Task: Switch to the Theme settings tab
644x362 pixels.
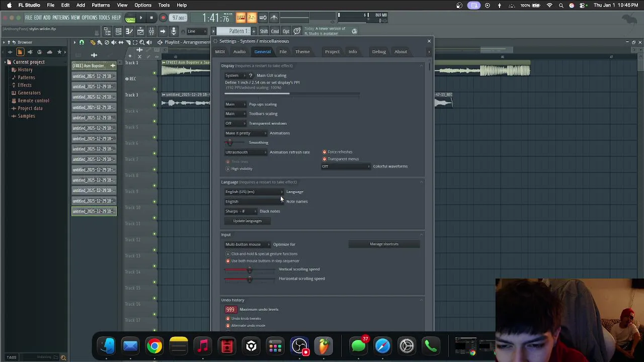Action: tap(302, 52)
